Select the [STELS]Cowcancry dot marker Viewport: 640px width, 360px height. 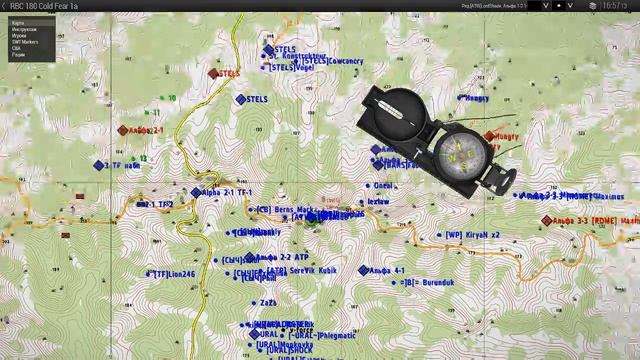tap(296, 61)
